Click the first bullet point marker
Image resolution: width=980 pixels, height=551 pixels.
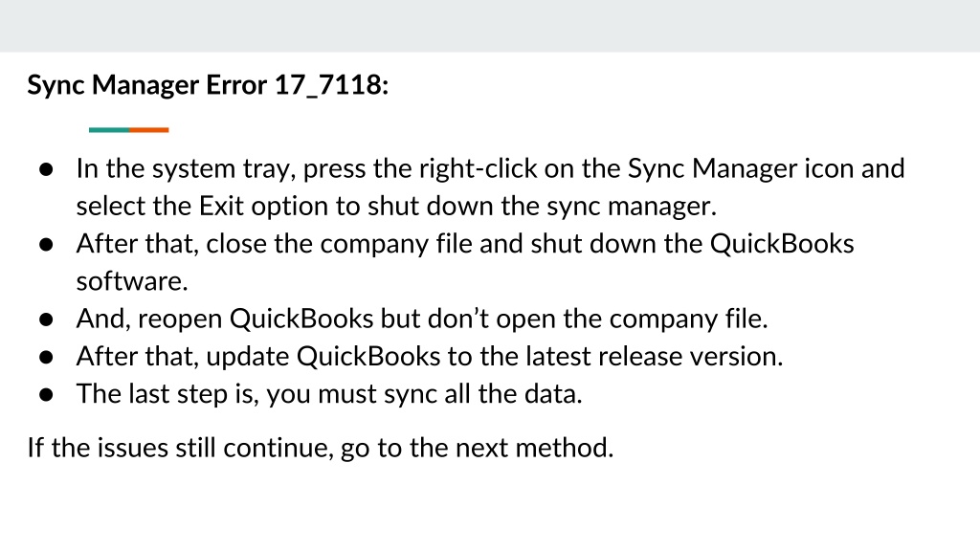point(46,169)
